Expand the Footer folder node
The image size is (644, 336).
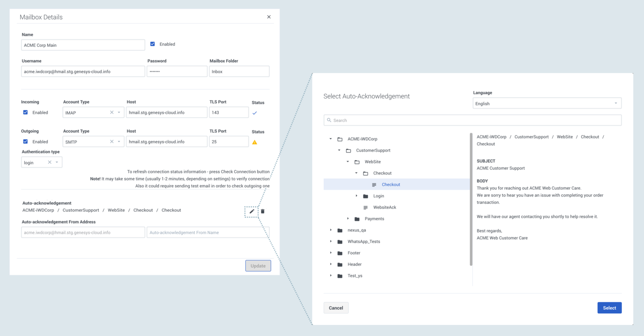pos(331,253)
